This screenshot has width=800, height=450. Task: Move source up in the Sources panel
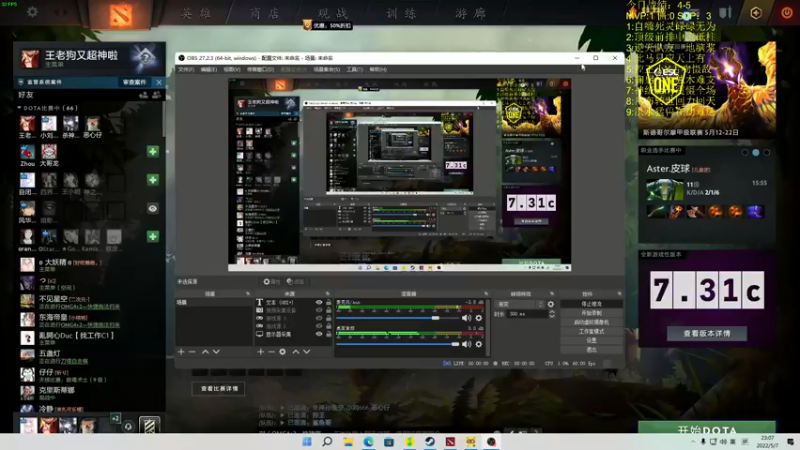pyautogui.click(x=295, y=352)
